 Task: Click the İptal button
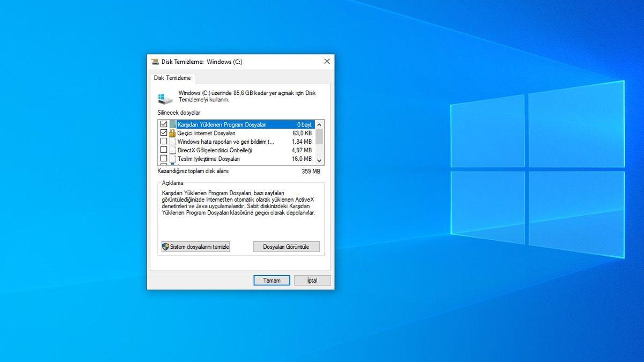pyautogui.click(x=312, y=280)
